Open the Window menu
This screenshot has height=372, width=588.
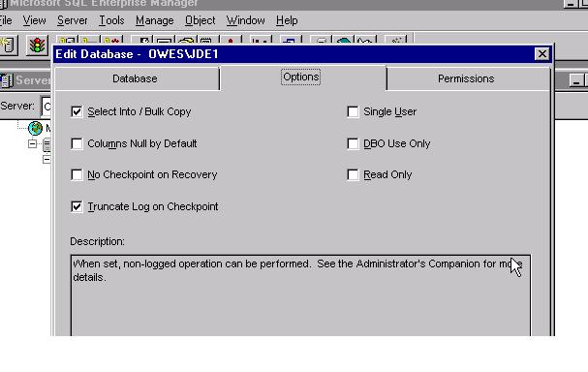pyautogui.click(x=246, y=20)
